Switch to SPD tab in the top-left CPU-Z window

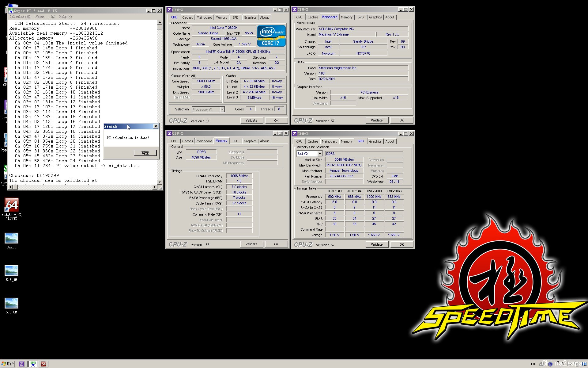pyautogui.click(x=235, y=17)
